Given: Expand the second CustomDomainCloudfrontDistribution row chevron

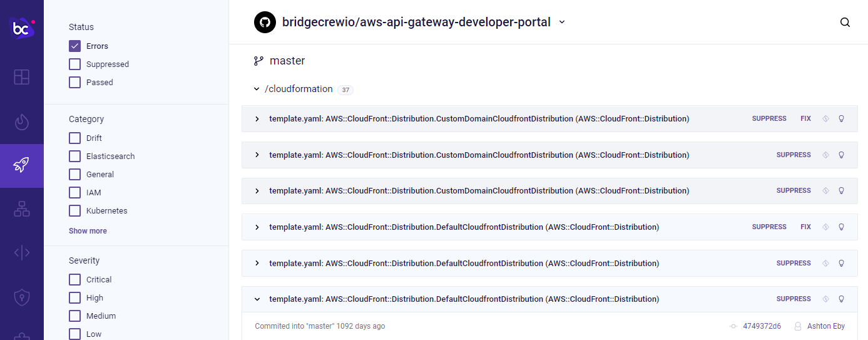Looking at the screenshot, I should (x=257, y=155).
